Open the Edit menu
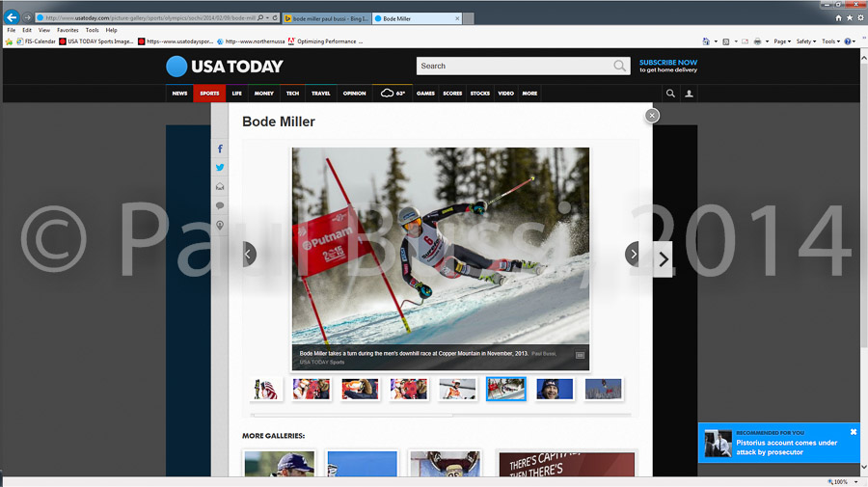 (27, 30)
